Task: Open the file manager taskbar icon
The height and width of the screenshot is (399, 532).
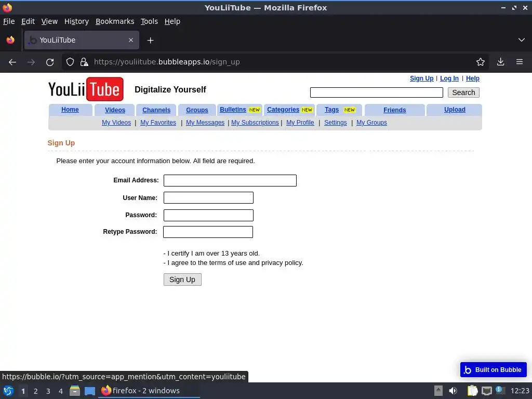Action: pos(75,391)
